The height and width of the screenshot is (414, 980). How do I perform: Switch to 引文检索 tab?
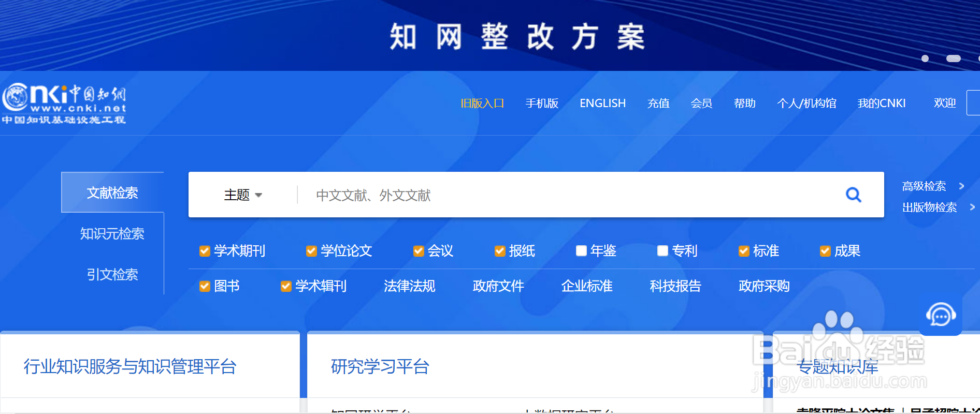112,274
